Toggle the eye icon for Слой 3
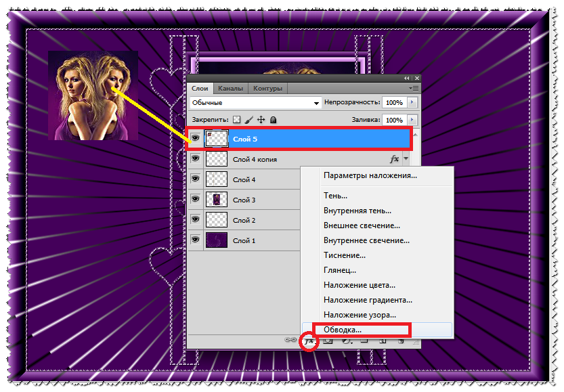 point(195,199)
